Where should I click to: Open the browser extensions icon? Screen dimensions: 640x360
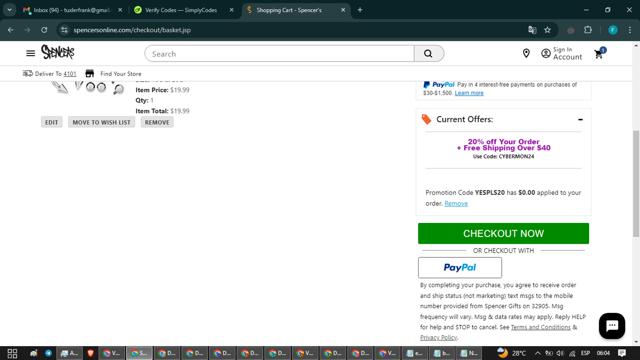pos(588,30)
